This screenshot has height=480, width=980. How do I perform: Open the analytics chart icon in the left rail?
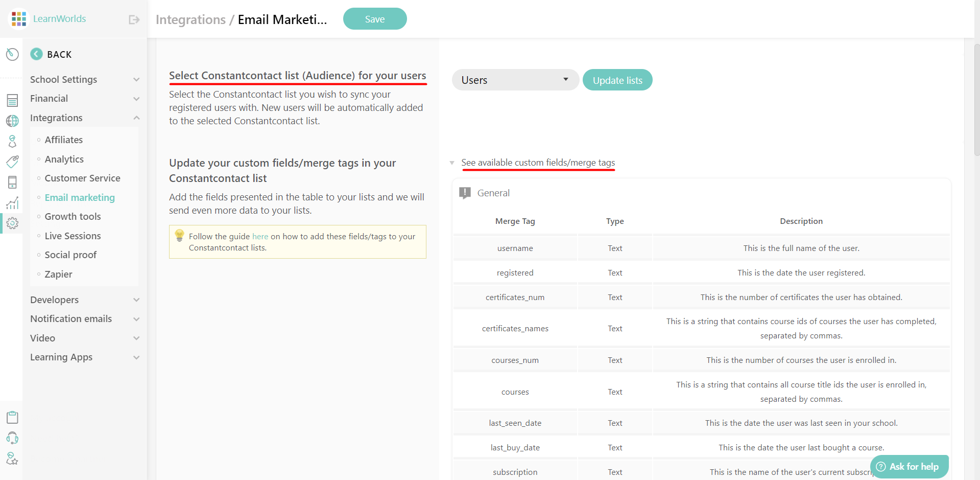[x=12, y=203]
